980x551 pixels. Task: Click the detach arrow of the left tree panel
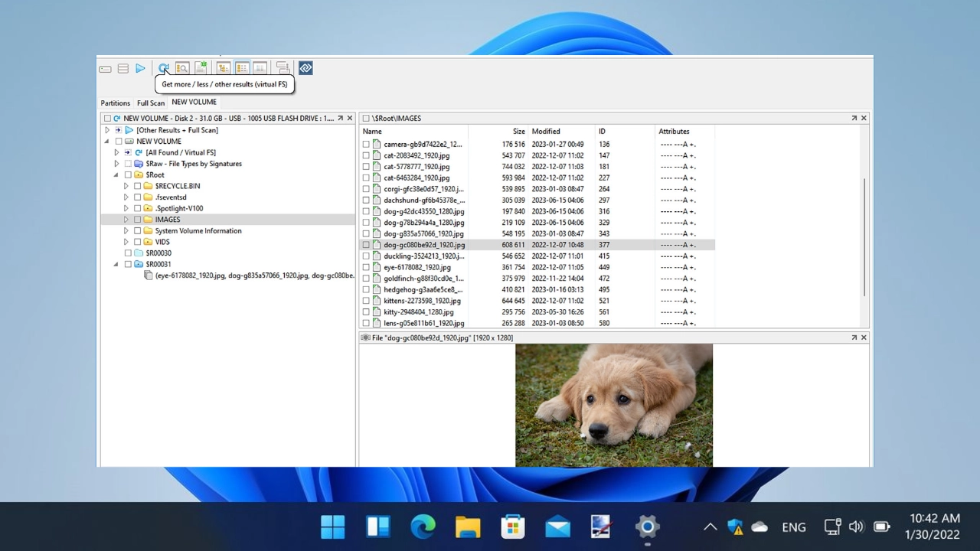[340, 118]
